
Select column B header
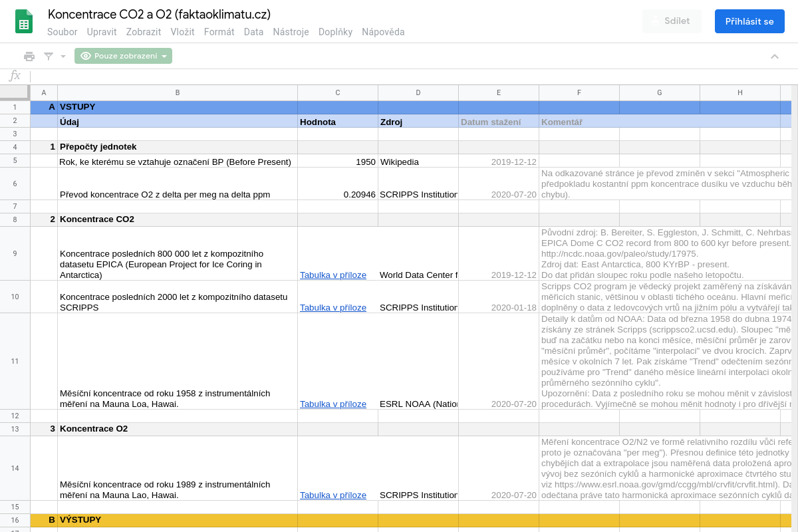178,92
